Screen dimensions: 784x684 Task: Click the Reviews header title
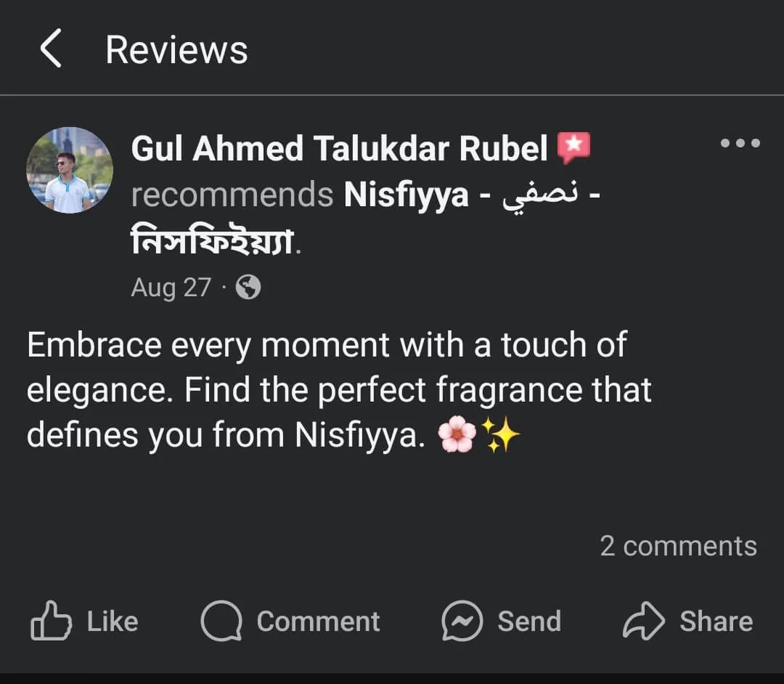176,50
